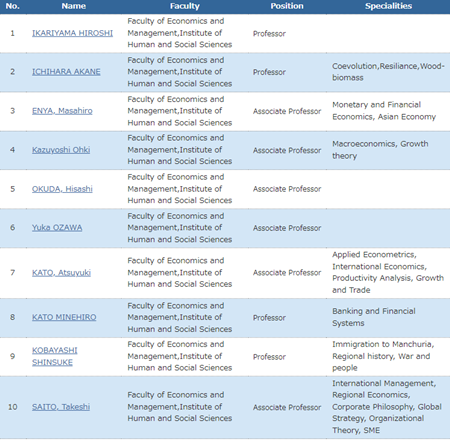Open Yuka OZAWA profile
Screen dimensions: 450x440
57,228
